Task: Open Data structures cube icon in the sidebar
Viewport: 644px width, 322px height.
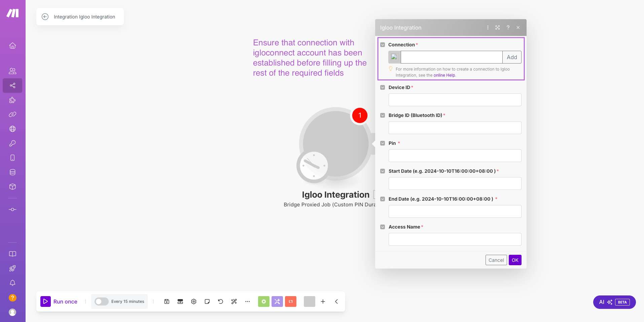Action: point(12,187)
